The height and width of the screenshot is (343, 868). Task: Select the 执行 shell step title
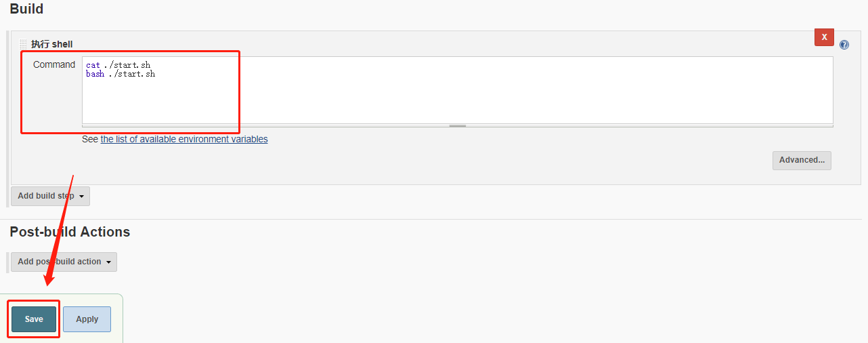[x=51, y=44]
